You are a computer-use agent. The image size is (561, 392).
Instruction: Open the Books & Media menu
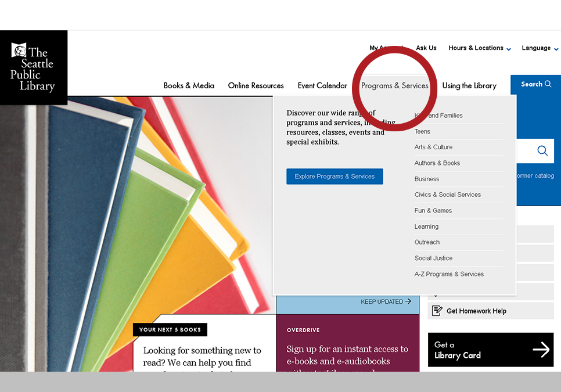[189, 85]
